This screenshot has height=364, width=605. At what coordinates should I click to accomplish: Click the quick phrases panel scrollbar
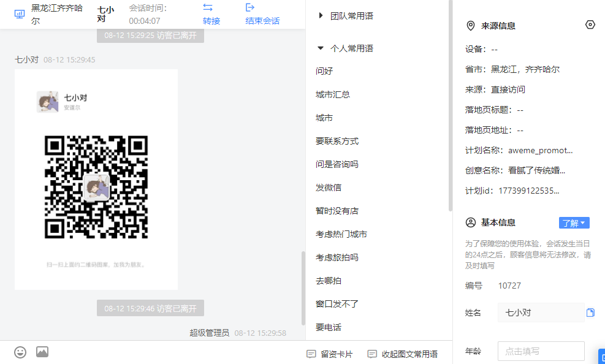(x=451, y=105)
